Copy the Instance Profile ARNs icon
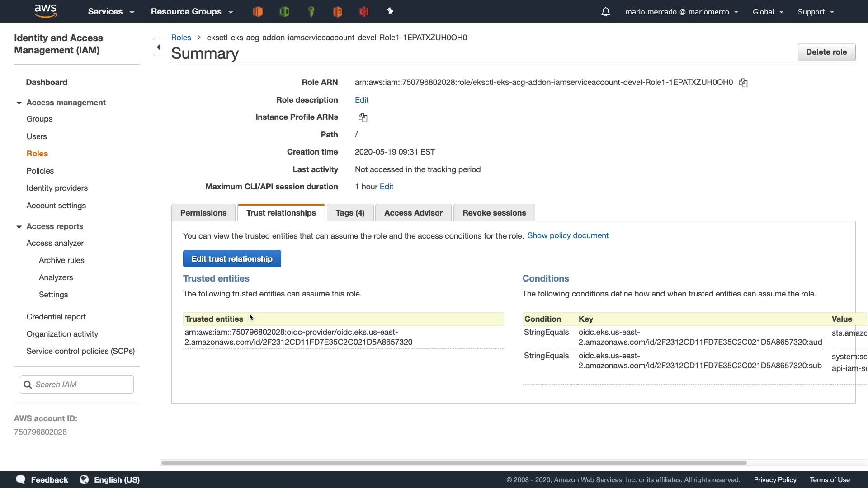Image resolution: width=868 pixels, height=488 pixels. (363, 117)
